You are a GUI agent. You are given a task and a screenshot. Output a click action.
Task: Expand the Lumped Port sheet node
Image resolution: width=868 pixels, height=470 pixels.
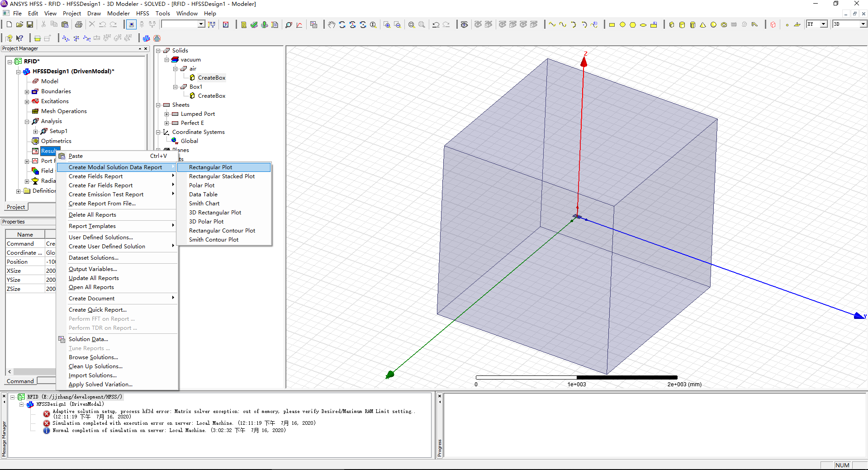tap(166, 114)
